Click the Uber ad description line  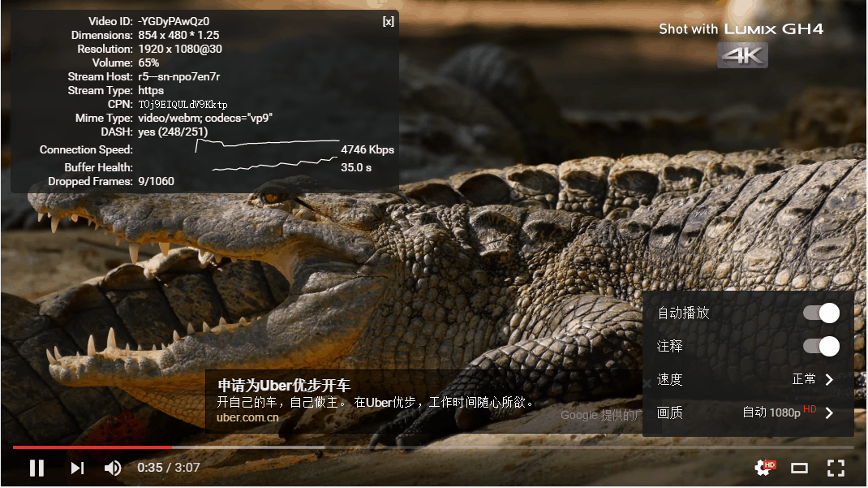[375, 402]
